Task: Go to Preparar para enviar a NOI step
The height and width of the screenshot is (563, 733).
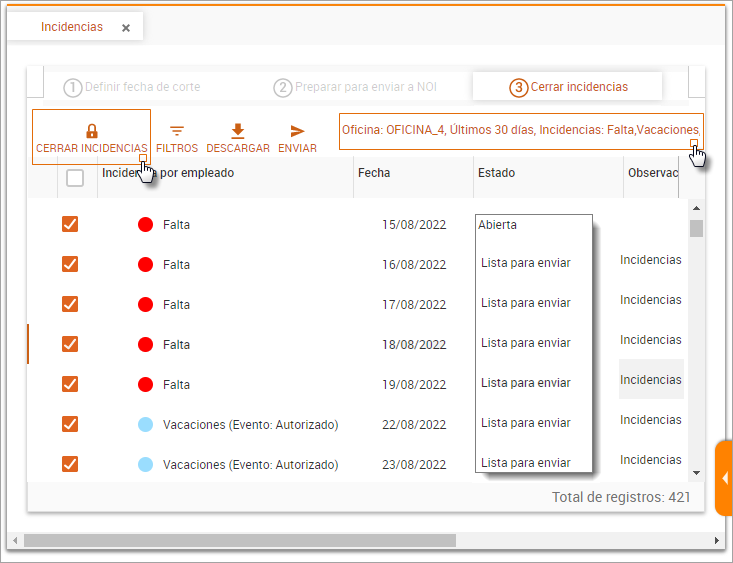Action: pos(365,87)
